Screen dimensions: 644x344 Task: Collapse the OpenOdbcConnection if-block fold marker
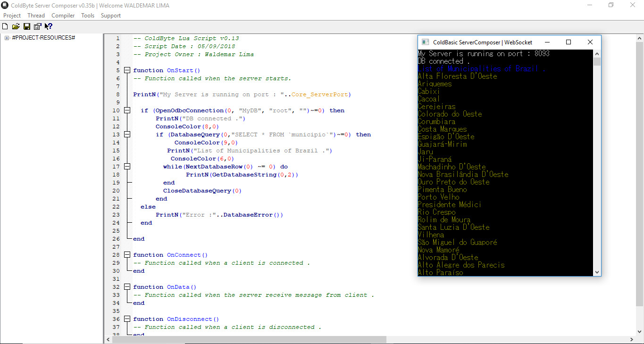(126, 110)
